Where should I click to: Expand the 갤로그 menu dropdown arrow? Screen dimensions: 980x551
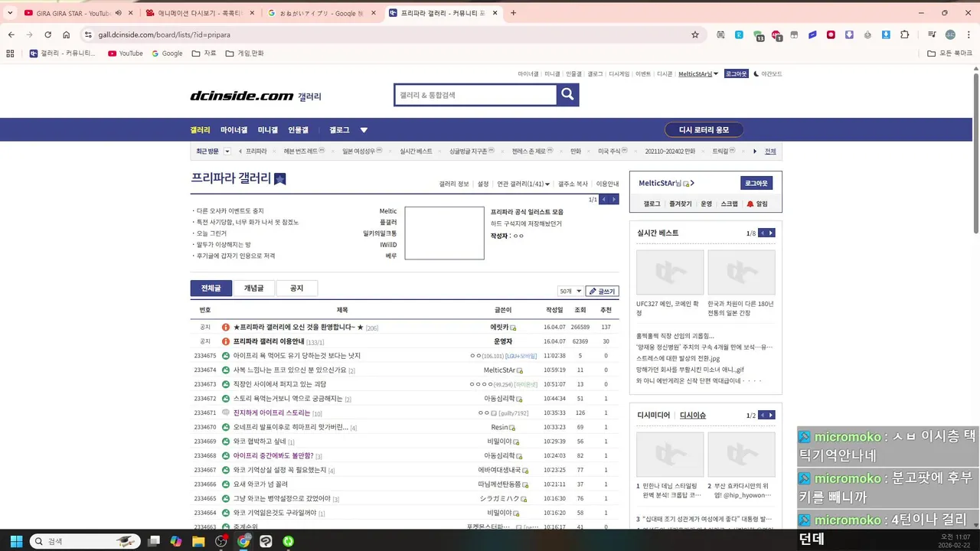click(x=364, y=130)
